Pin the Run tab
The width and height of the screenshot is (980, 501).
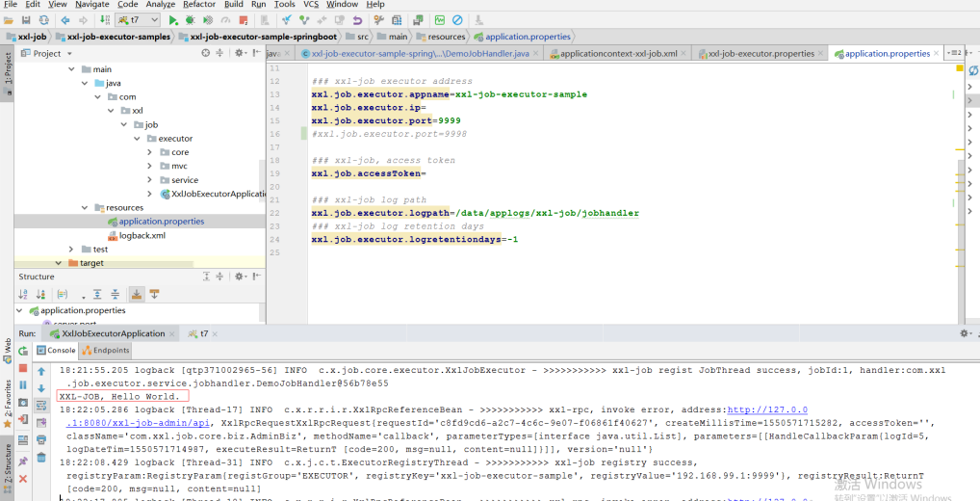tap(23, 461)
